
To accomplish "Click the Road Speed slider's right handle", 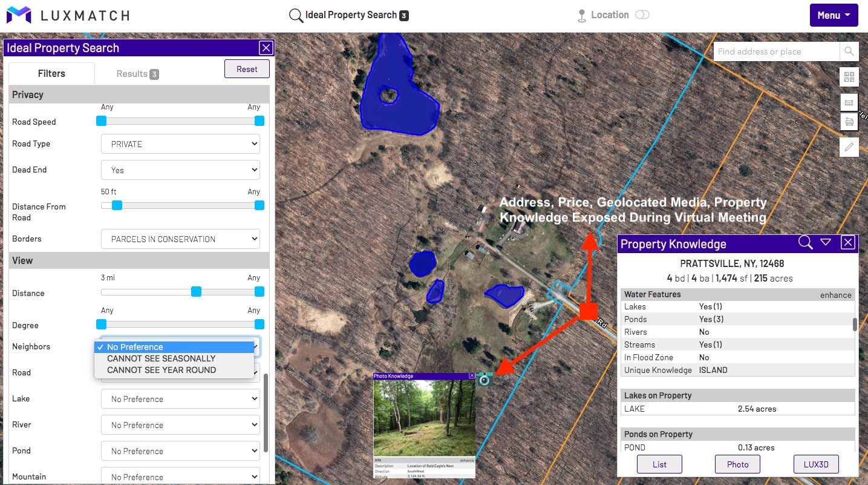I will click(259, 121).
